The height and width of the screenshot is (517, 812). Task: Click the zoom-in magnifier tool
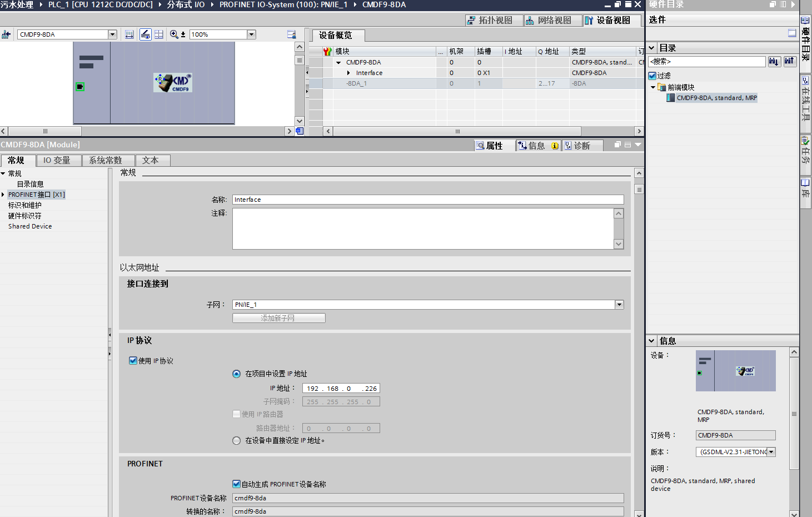coord(175,34)
